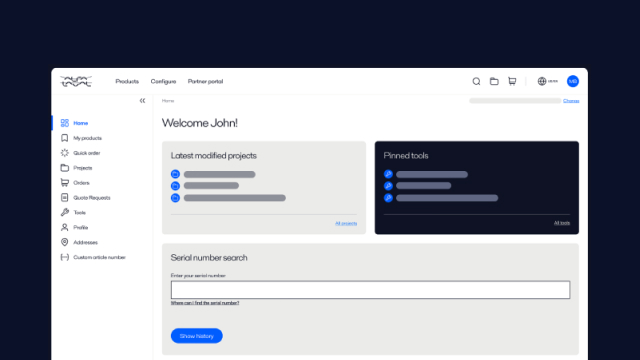Open the shopping cart icon

512,81
